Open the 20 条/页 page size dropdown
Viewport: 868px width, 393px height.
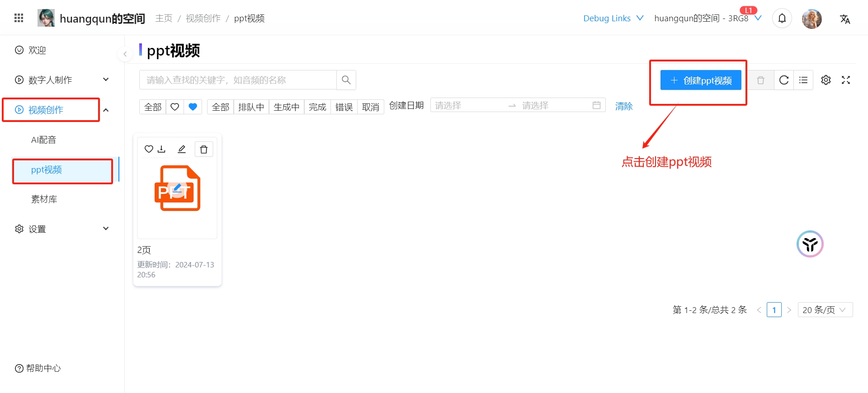(x=825, y=310)
